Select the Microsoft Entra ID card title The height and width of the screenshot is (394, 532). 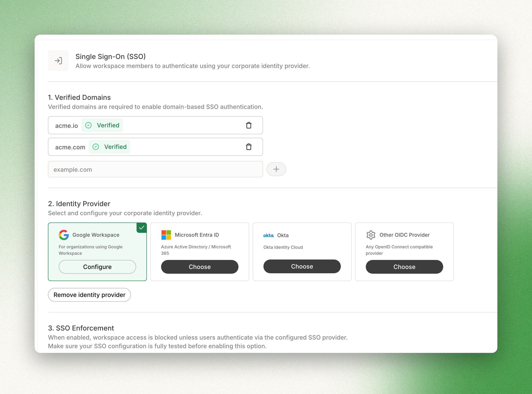pyautogui.click(x=197, y=235)
